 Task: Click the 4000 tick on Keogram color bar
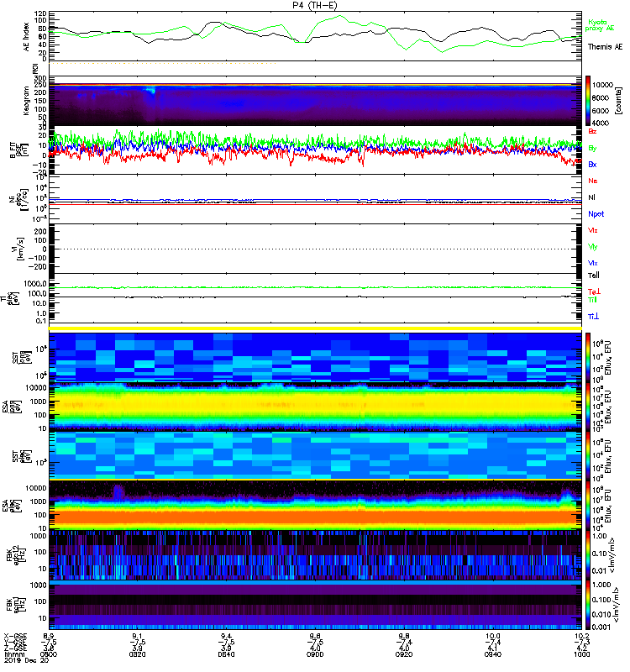[x=600, y=123]
